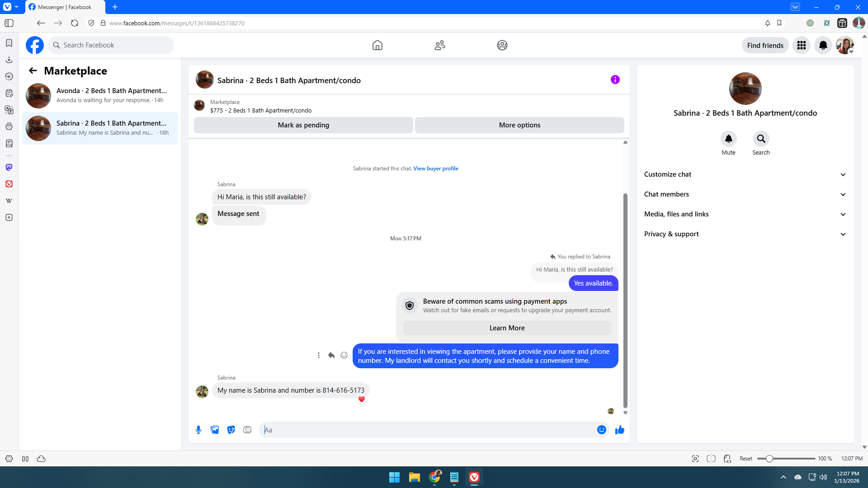Viewport: 868px width, 488px height.
Task: Open the sticker picker icon
Action: 231,430
